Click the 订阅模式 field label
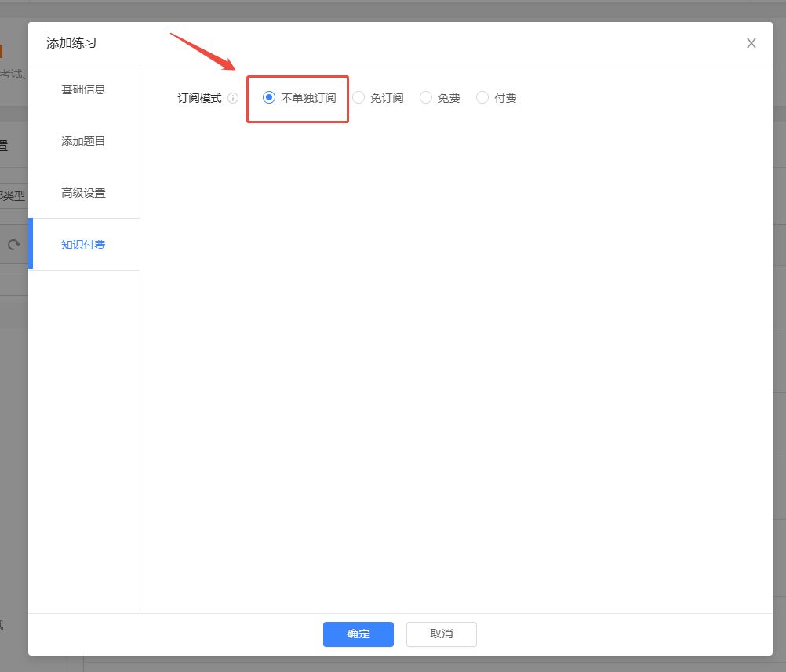Viewport: 786px width, 672px height. click(x=199, y=99)
